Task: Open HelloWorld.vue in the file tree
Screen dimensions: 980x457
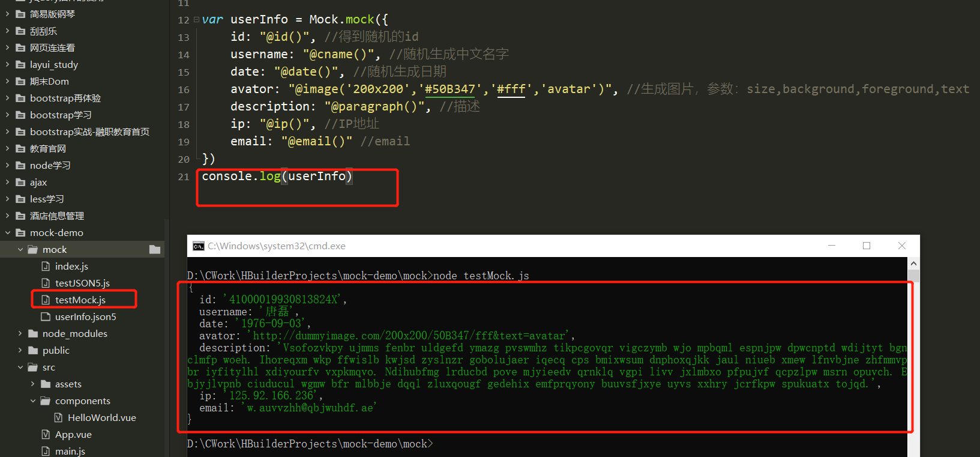Action: pyautogui.click(x=102, y=417)
